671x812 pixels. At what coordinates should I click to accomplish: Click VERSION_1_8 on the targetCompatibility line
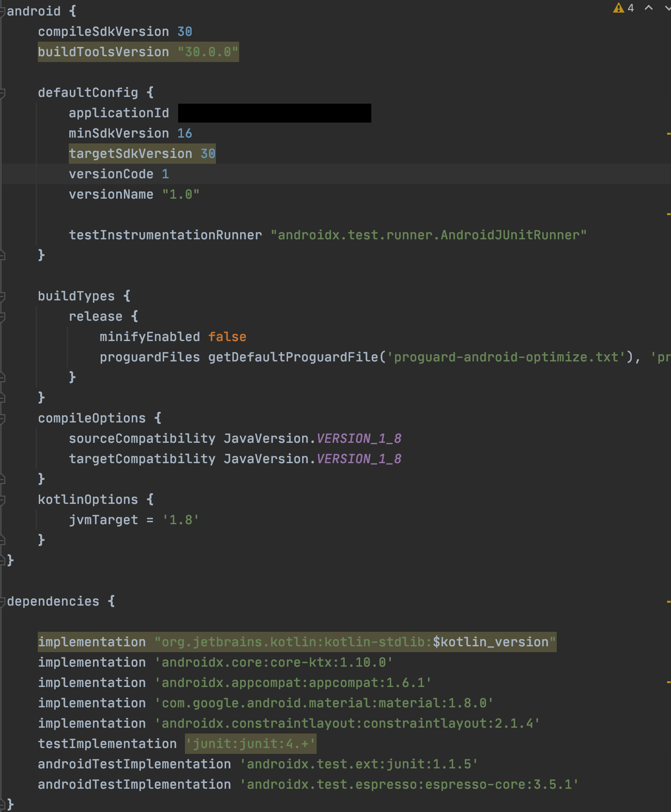coord(359,459)
